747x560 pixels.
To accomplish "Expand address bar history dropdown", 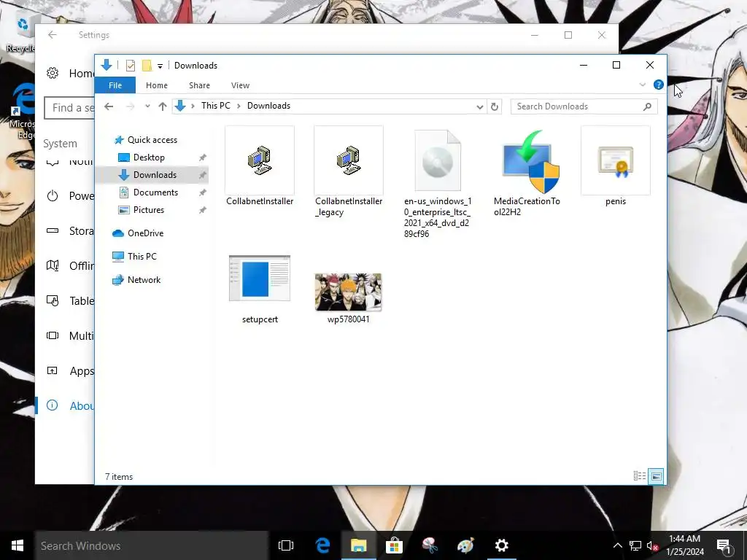I will [480, 106].
